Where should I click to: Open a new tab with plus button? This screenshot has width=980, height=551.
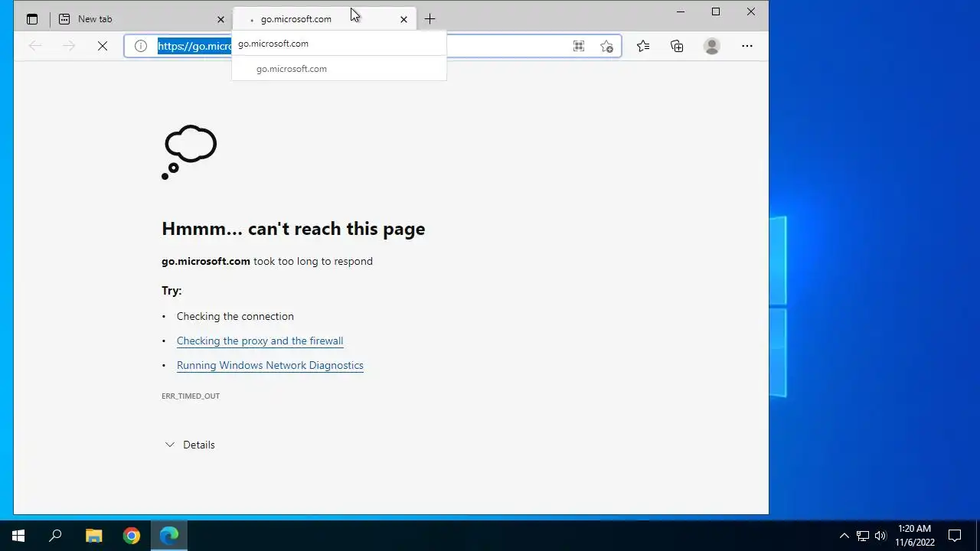[430, 19]
